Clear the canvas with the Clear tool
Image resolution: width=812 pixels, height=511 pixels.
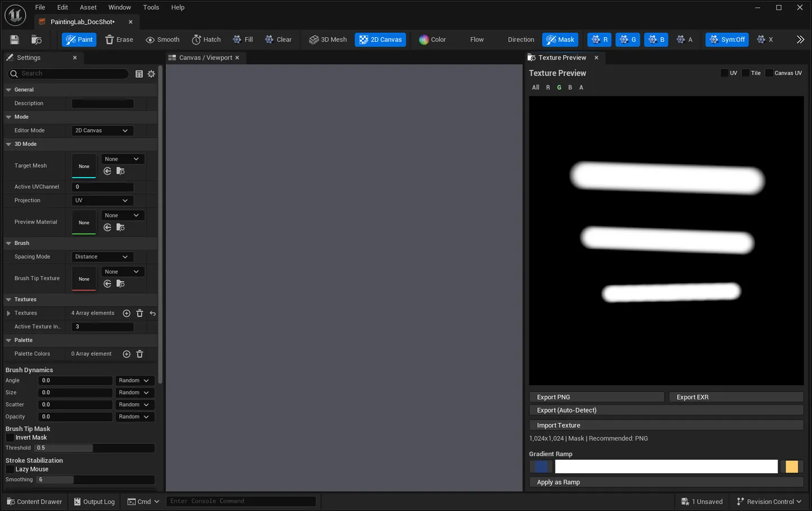tap(279, 39)
